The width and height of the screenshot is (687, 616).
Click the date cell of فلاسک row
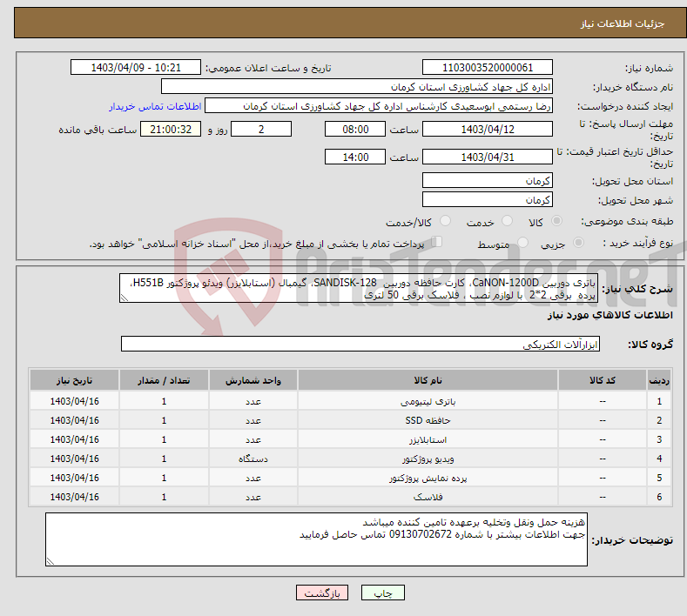click(x=75, y=497)
